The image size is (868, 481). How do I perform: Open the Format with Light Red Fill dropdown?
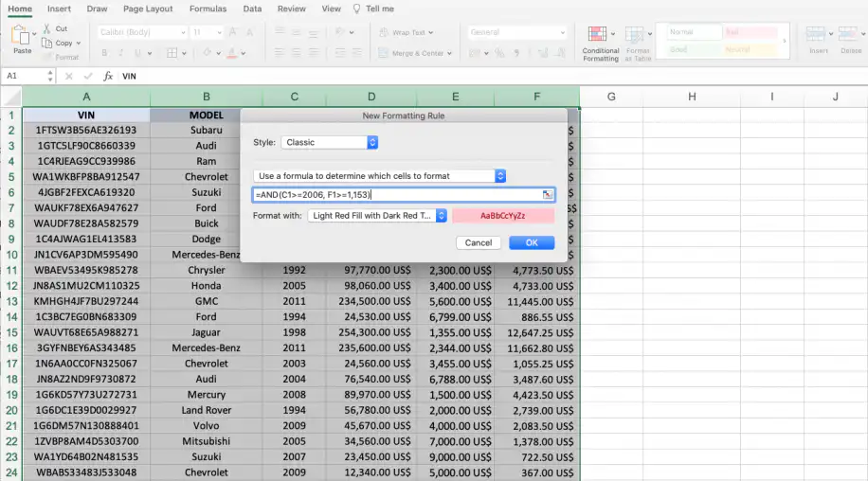pyautogui.click(x=377, y=216)
